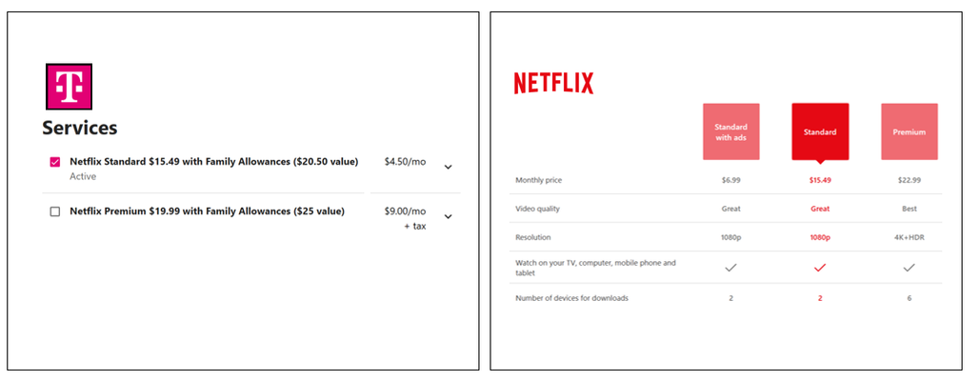
Task: Select the Standard plan tile
Action: click(x=820, y=131)
